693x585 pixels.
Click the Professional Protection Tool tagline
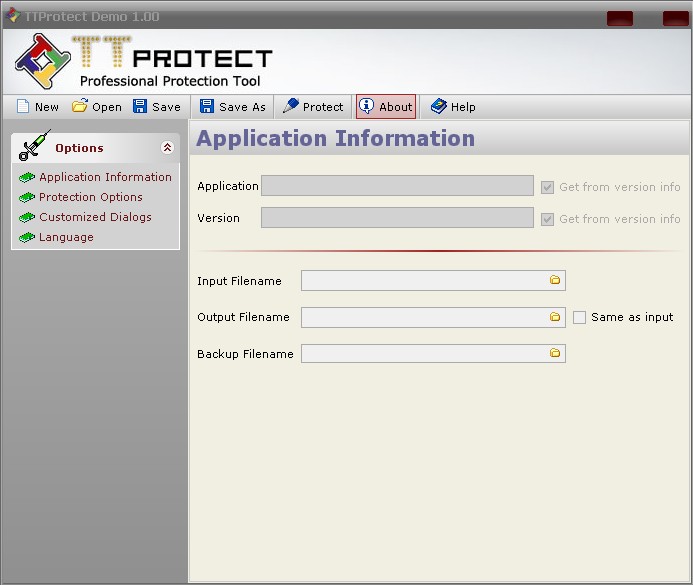170,81
